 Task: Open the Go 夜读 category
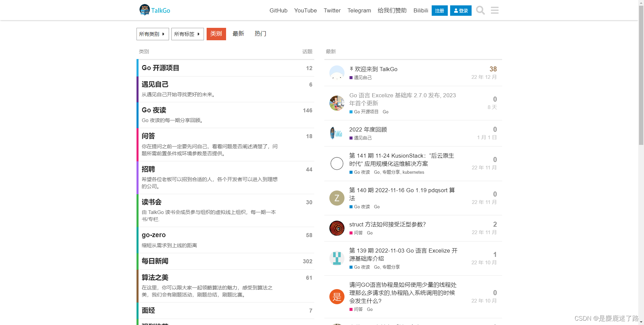tap(154, 110)
